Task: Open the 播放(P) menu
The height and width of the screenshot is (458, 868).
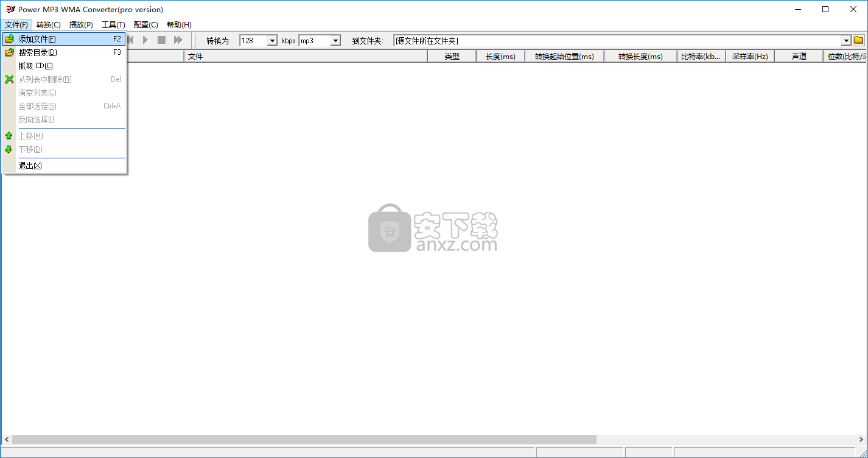Action: (81, 25)
